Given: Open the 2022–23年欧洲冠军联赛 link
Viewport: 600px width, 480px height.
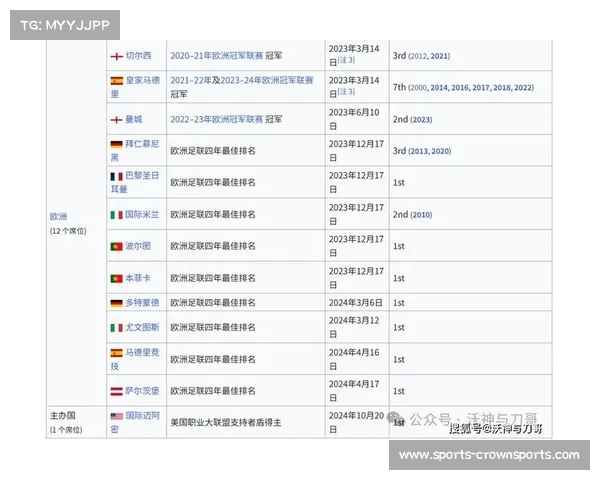Looking at the screenshot, I should tap(217, 119).
